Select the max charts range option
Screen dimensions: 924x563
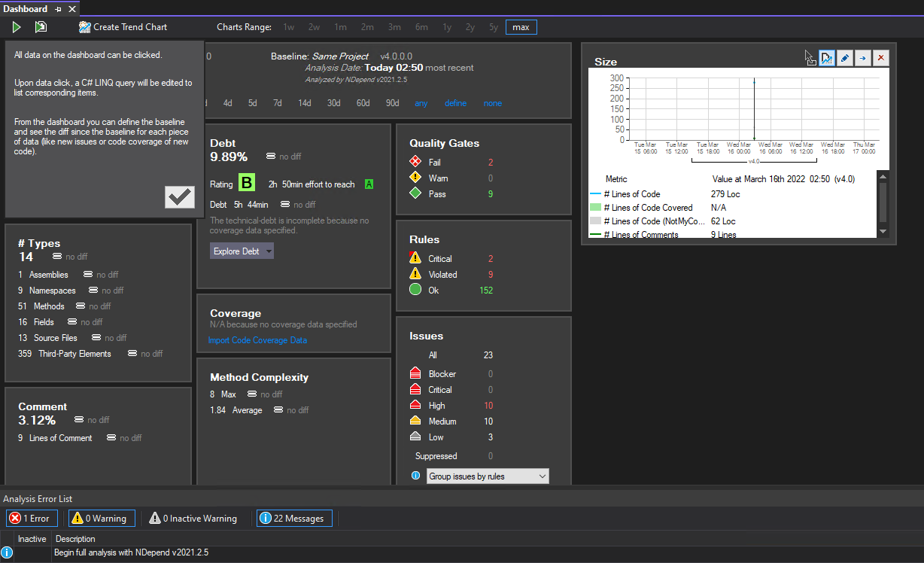click(521, 27)
